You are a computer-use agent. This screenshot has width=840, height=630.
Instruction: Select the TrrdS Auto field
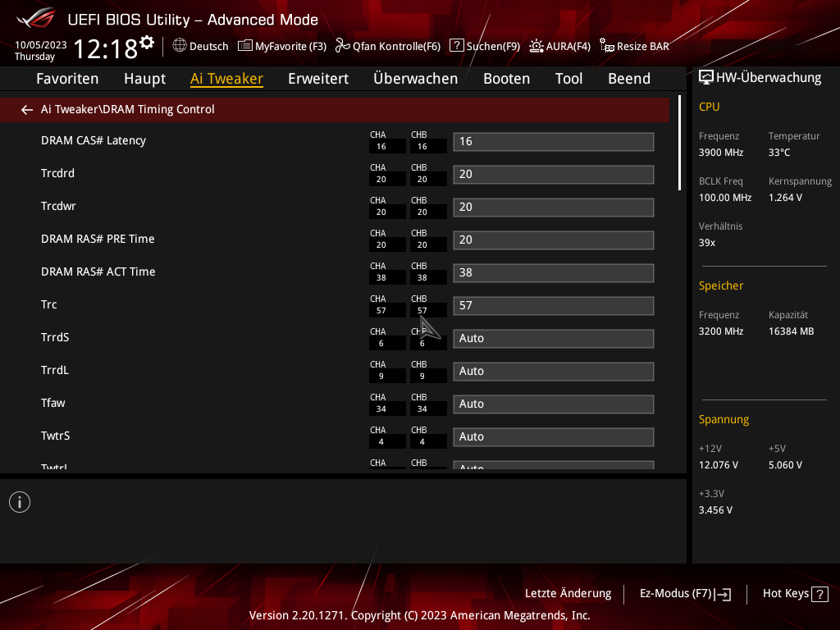point(554,339)
